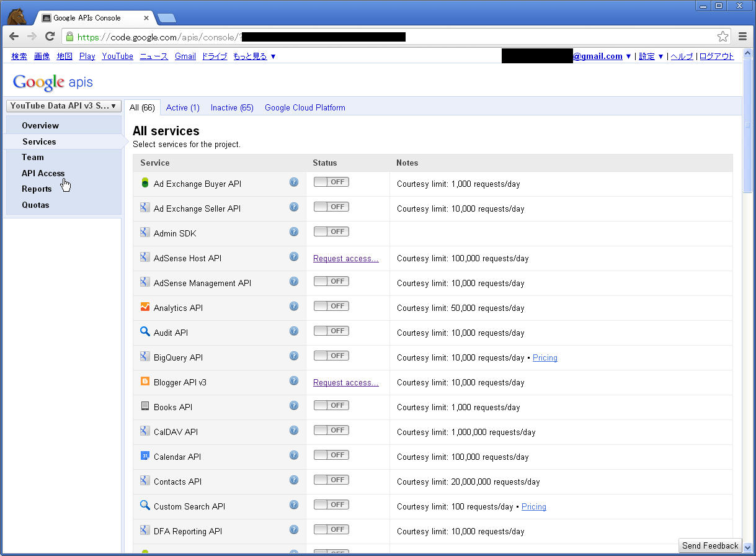
Task: Open the Gmail link in top bar
Action: (185, 56)
